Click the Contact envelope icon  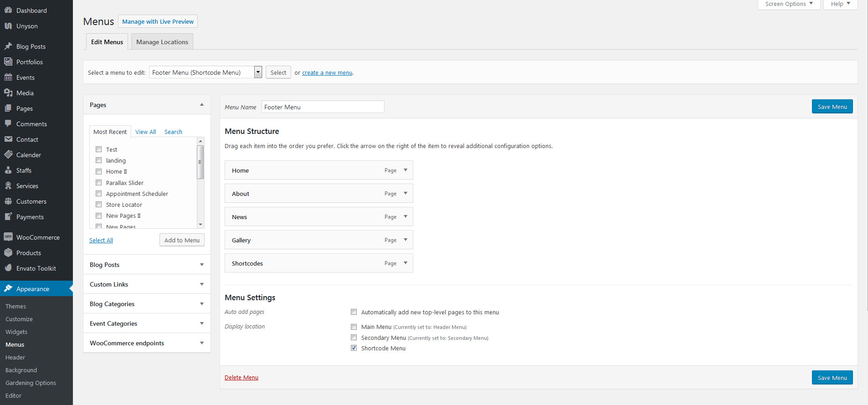8,139
